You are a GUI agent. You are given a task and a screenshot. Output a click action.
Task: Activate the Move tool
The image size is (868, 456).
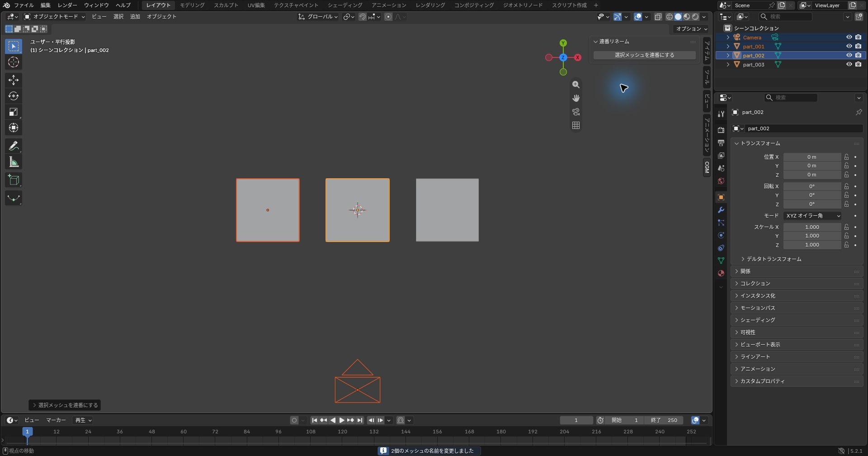tap(14, 80)
